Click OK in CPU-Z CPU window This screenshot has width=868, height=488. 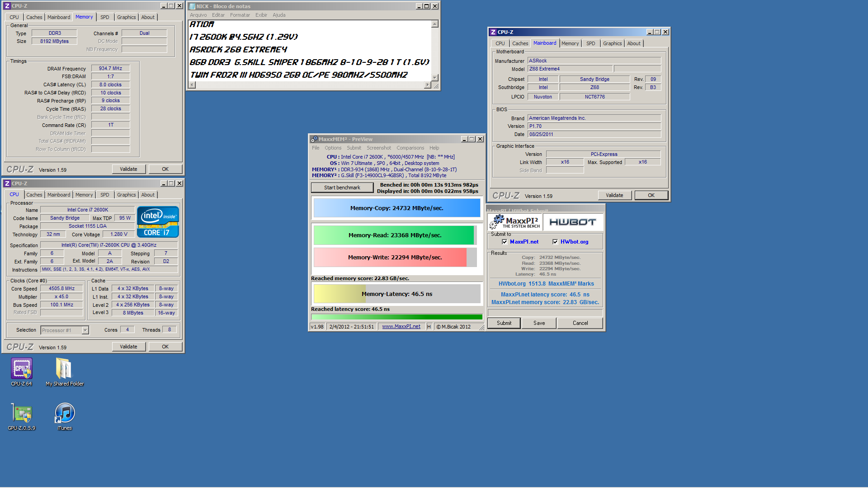[x=165, y=347]
